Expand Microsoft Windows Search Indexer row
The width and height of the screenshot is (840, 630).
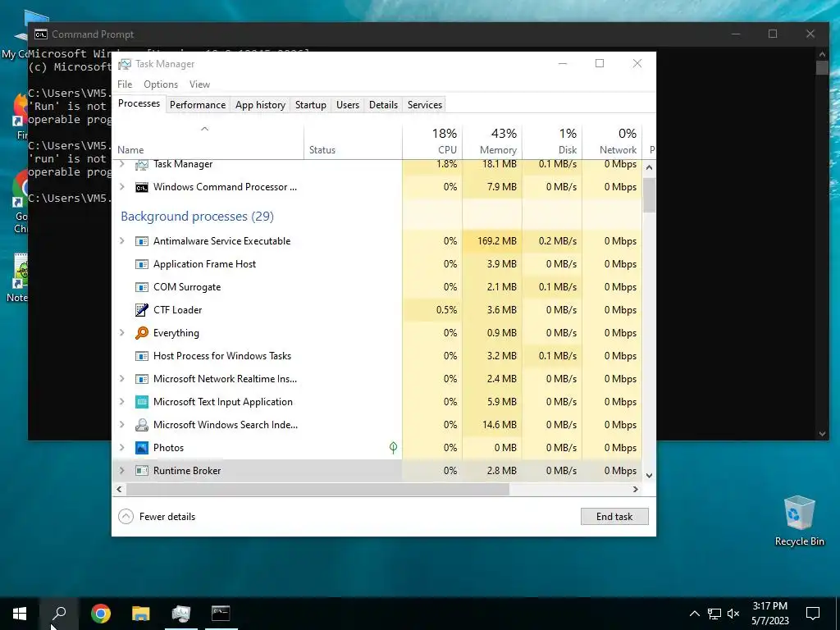(122, 425)
